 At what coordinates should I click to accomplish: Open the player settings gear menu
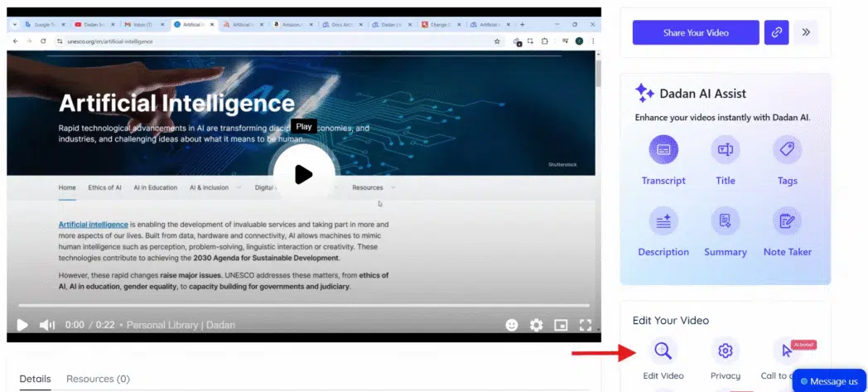tap(537, 325)
